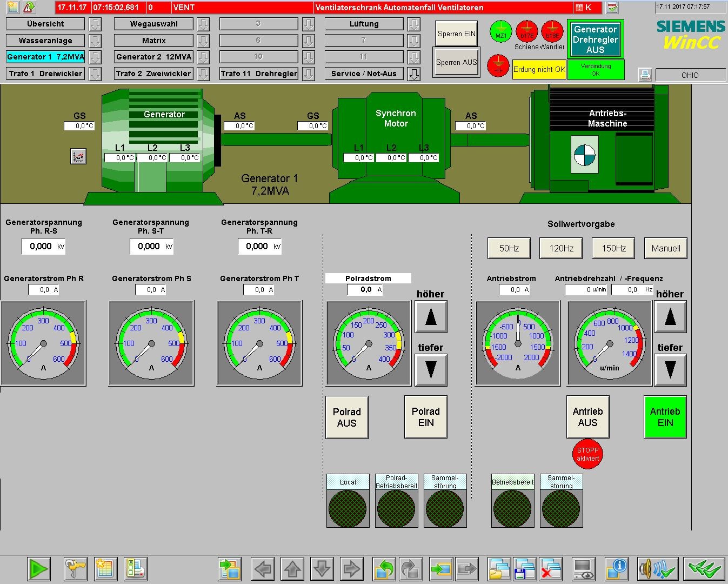This screenshot has width=728, height=584.
Task: Open the key/login icon in bottom toolbar
Action: point(75,569)
